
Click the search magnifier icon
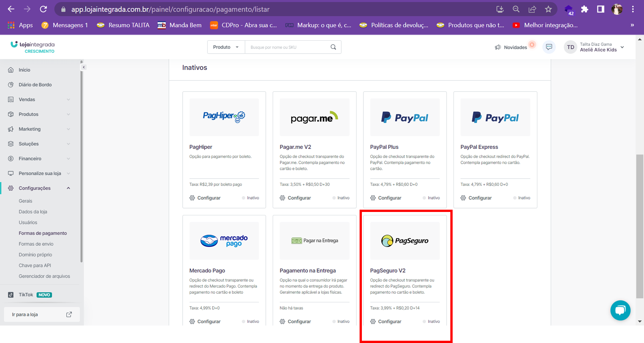click(x=333, y=47)
